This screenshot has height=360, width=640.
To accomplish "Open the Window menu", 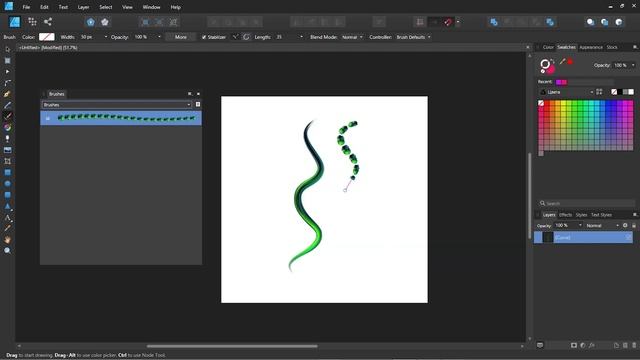I will (151, 7).
